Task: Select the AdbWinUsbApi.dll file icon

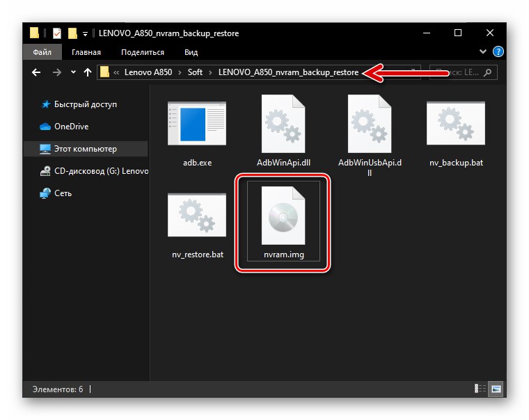Action: [370, 124]
